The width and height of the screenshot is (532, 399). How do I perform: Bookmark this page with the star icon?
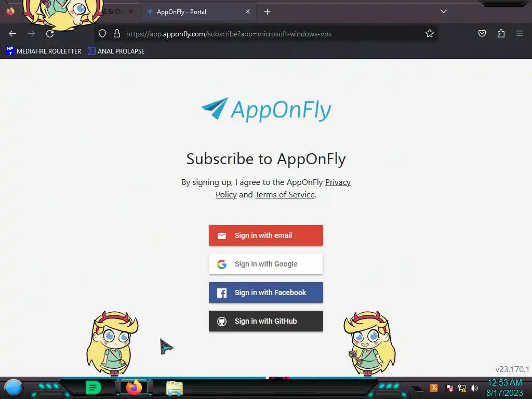pos(430,34)
